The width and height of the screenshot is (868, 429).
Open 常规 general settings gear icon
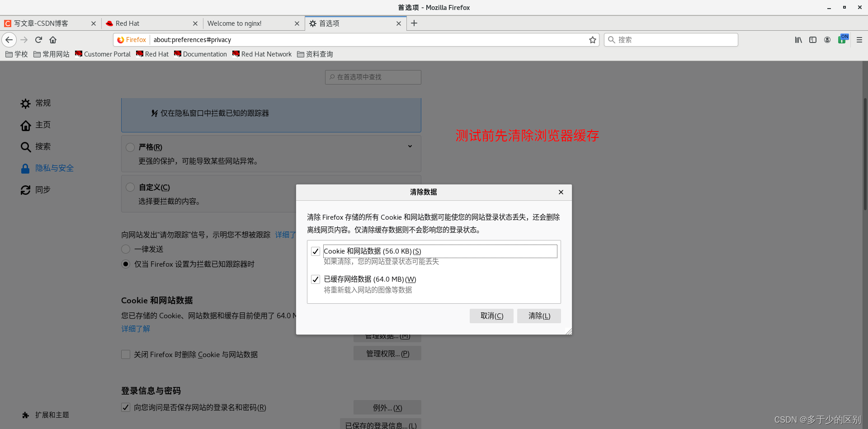25,104
